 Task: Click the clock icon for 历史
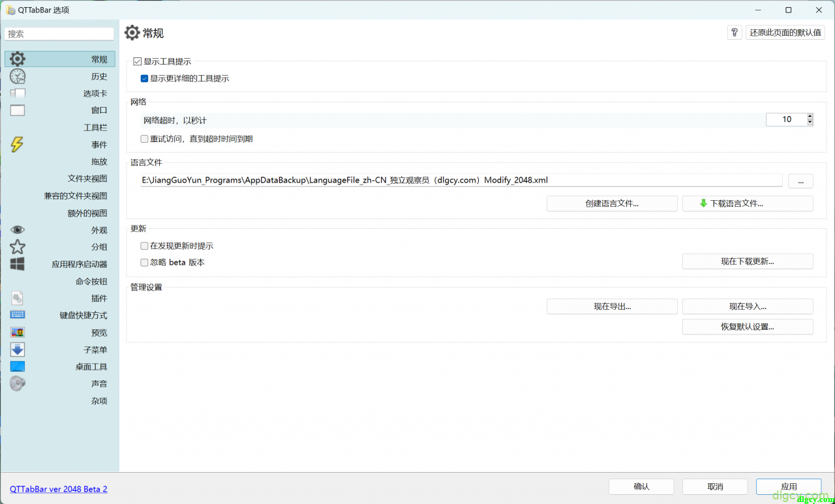pos(18,76)
